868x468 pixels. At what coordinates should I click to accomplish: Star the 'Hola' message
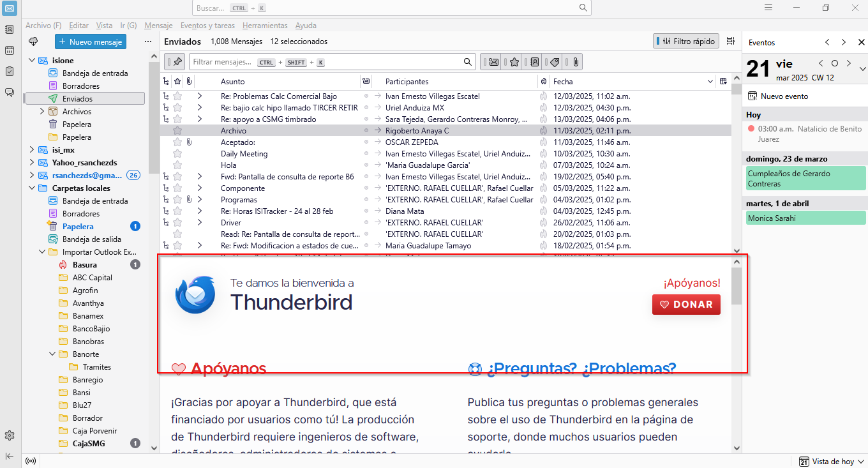click(x=177, y=165)
